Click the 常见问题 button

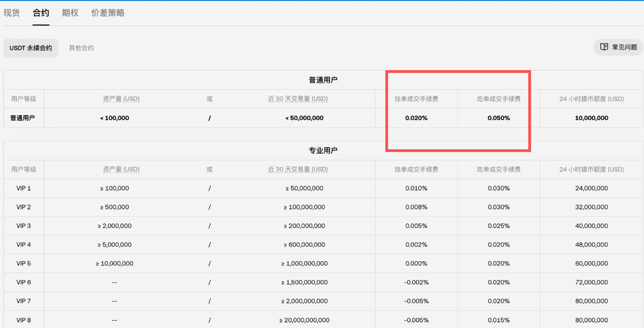619,47
